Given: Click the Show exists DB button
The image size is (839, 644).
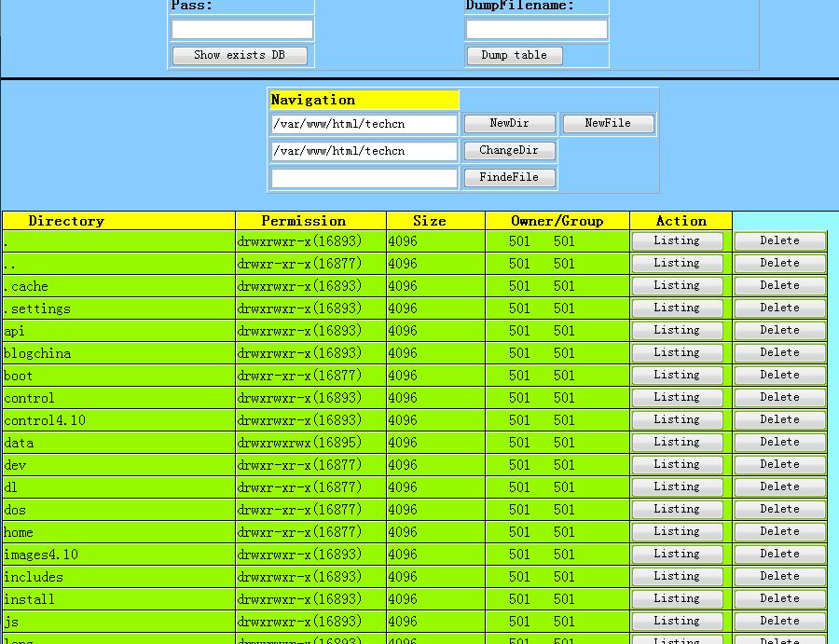Looking at the screenshot, I should 240,55.
